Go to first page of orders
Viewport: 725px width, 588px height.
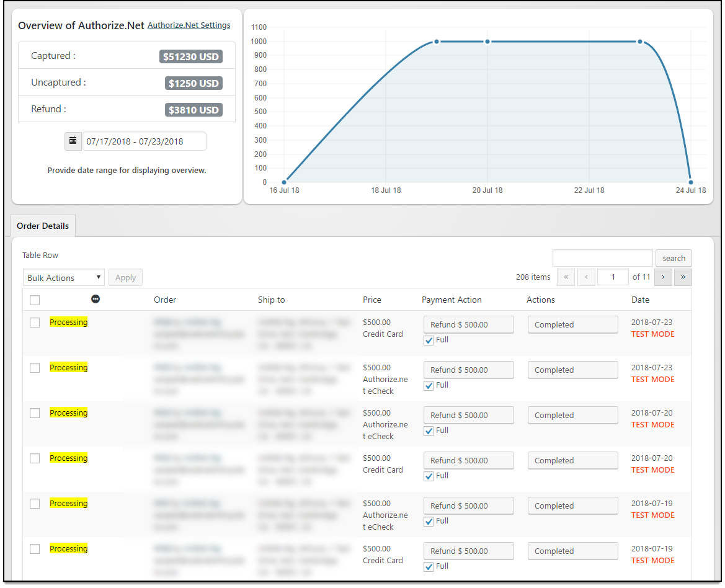click(x=566, y=277)
